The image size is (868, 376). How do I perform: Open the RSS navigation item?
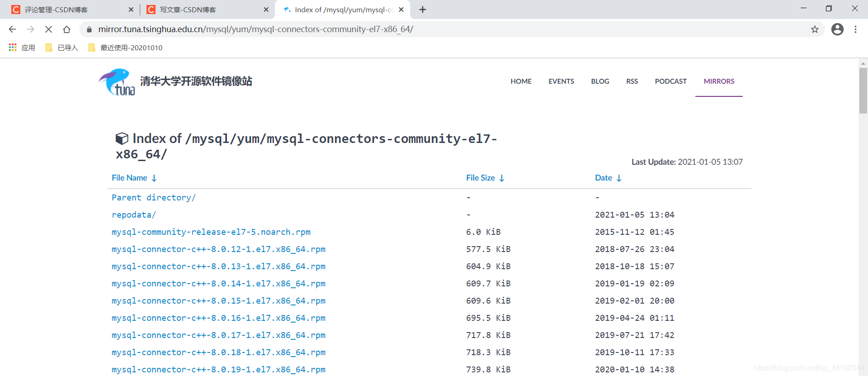[632, 81]
